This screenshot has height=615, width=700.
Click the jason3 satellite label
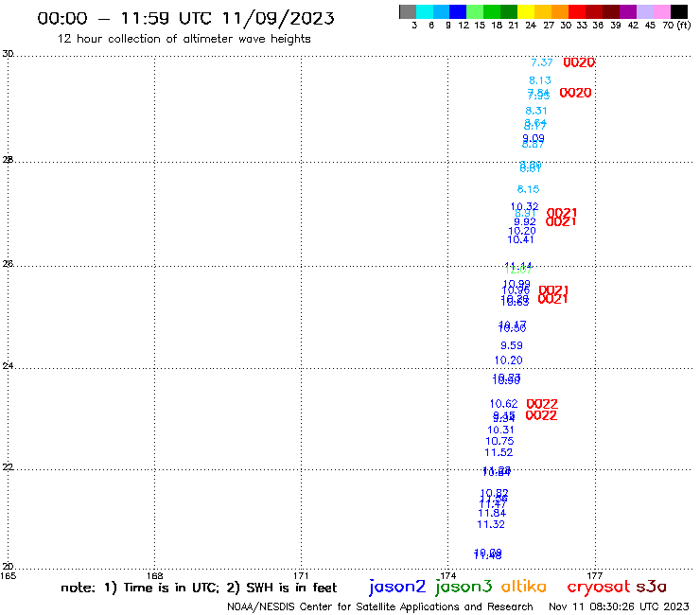click(x=464, y=587)
